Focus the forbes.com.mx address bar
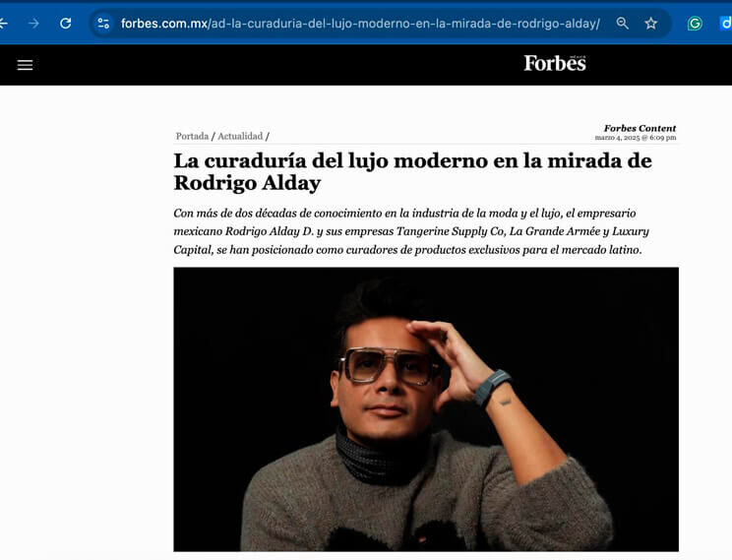 [x=360, y=24]
